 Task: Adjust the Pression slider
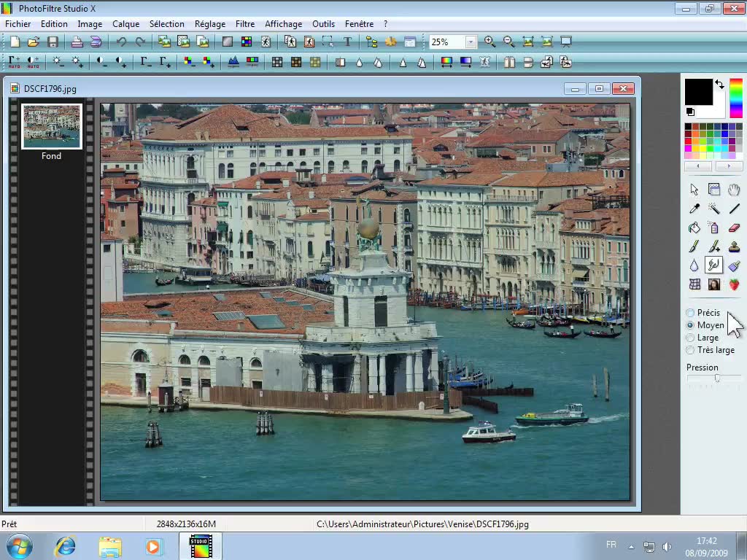click(717, 378)
